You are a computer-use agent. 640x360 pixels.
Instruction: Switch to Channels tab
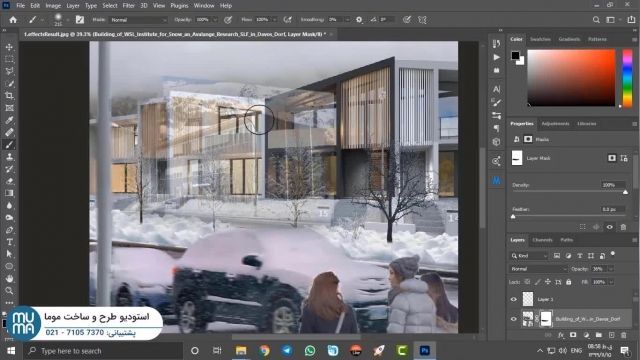coord(542,240)
